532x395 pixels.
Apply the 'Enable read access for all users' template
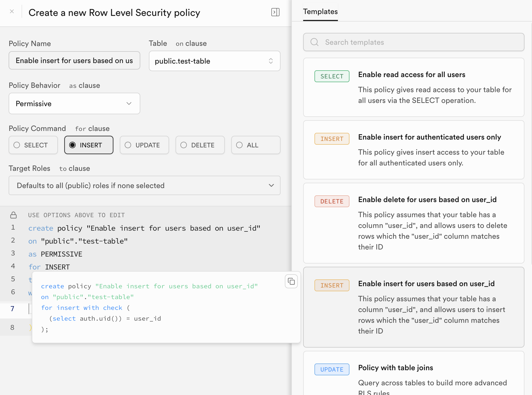click(x=414, y=87)
